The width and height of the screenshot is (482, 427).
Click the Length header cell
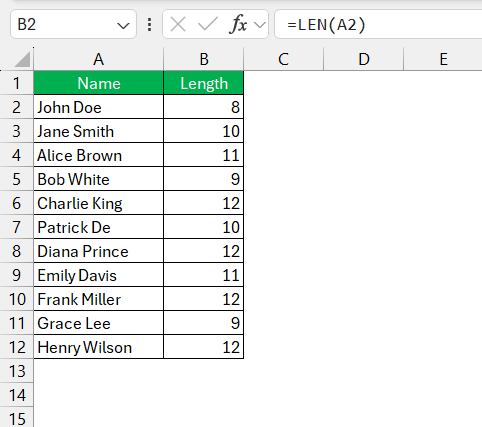pyautogui.click(x=204, y=83)
